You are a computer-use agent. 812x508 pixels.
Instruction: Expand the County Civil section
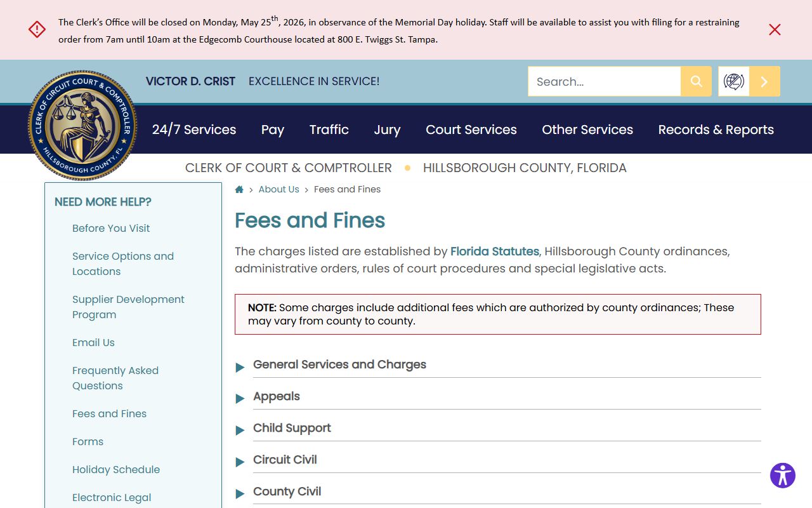pyautogui.click(x=498, y=492)
